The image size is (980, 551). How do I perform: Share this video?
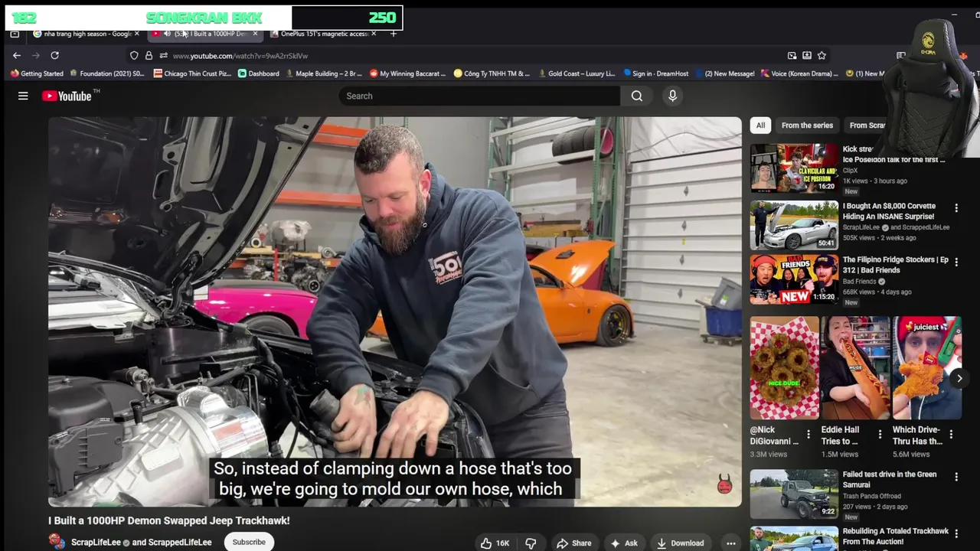(x=574, y=543)
